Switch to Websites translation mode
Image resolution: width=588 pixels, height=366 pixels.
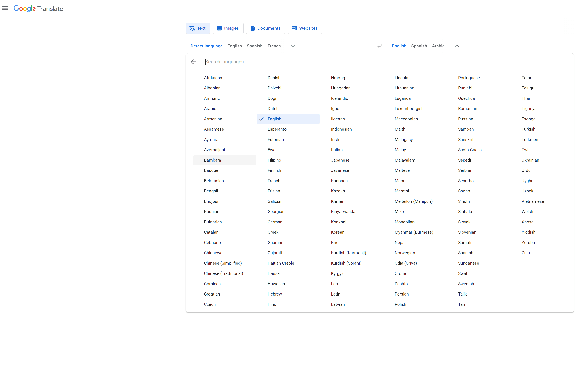pos(305,28)
